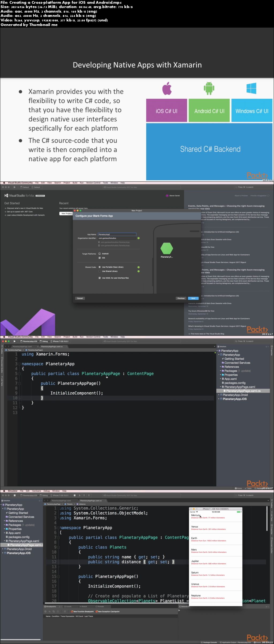Open the distance breadcrumb dropdown in the Simulator frame
The width and height of the screenshot is (274, 644).
[x=81, y=504]
